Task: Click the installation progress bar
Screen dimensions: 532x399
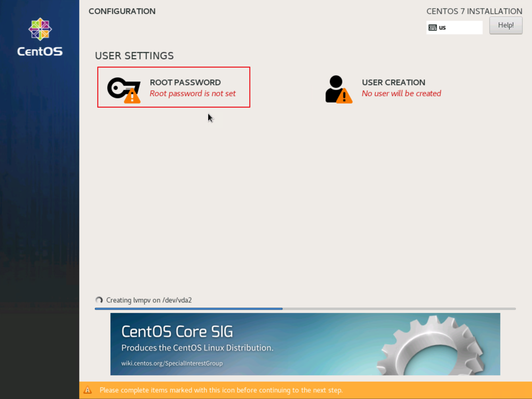Action: point(305,309)
